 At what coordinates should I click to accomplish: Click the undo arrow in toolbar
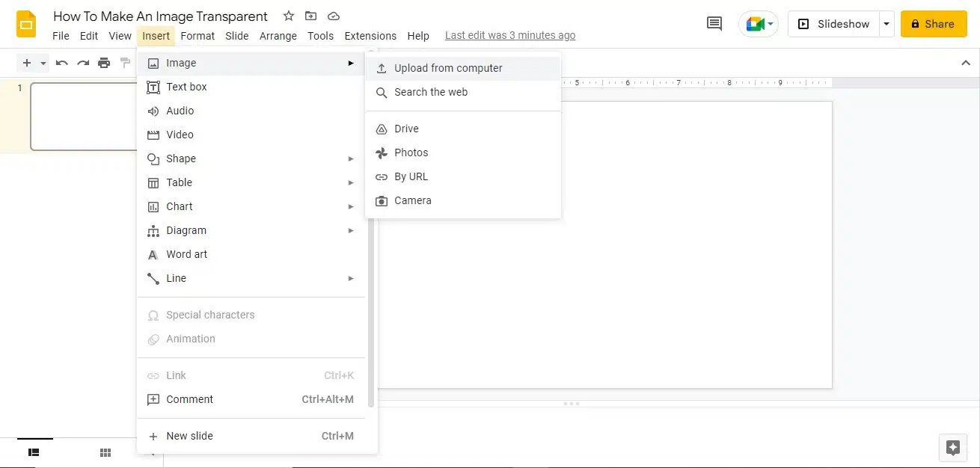click(x=62, y=63)
